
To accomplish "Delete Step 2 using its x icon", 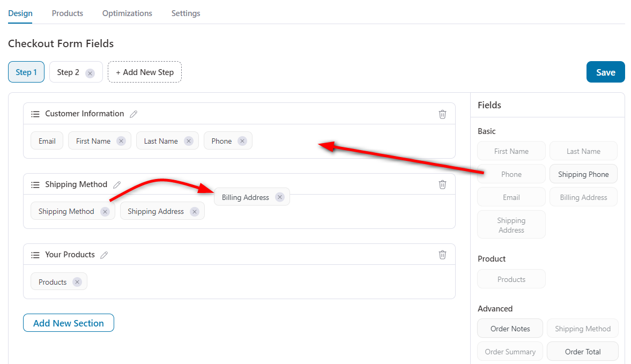I will click(90, 72).
